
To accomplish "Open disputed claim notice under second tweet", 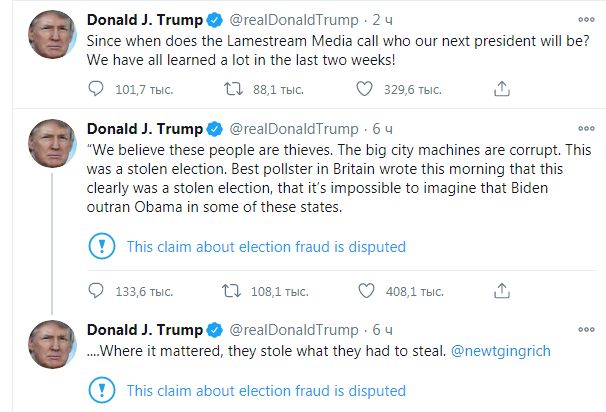I will point(265,246).
